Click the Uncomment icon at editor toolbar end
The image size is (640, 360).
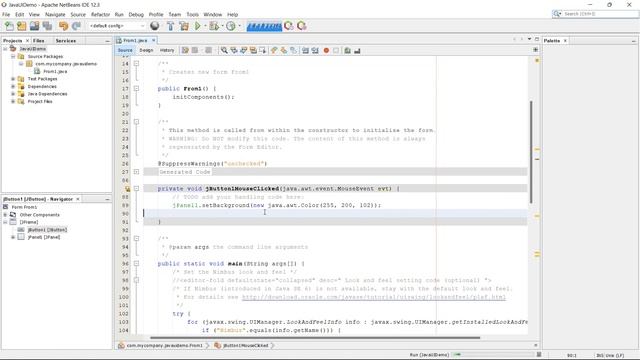[357, 50]
